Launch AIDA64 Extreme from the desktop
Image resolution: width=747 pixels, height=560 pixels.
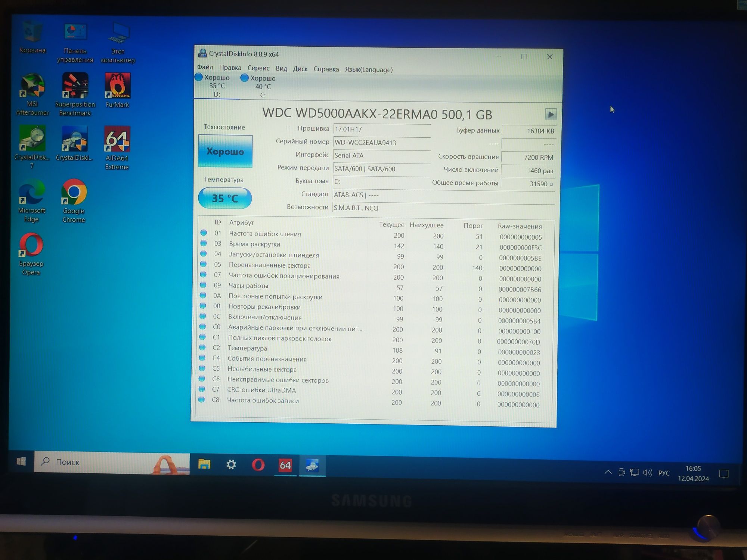[x=117, y=148]
